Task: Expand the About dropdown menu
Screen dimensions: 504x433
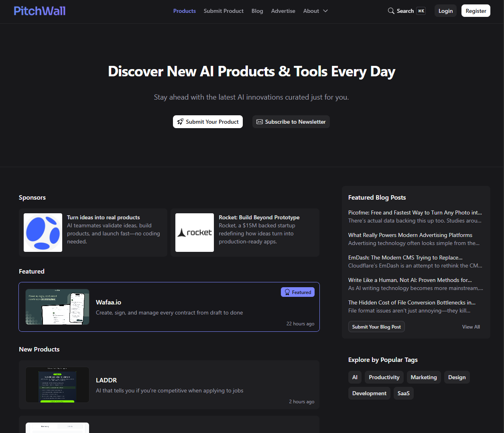Action: coord(315,11)
